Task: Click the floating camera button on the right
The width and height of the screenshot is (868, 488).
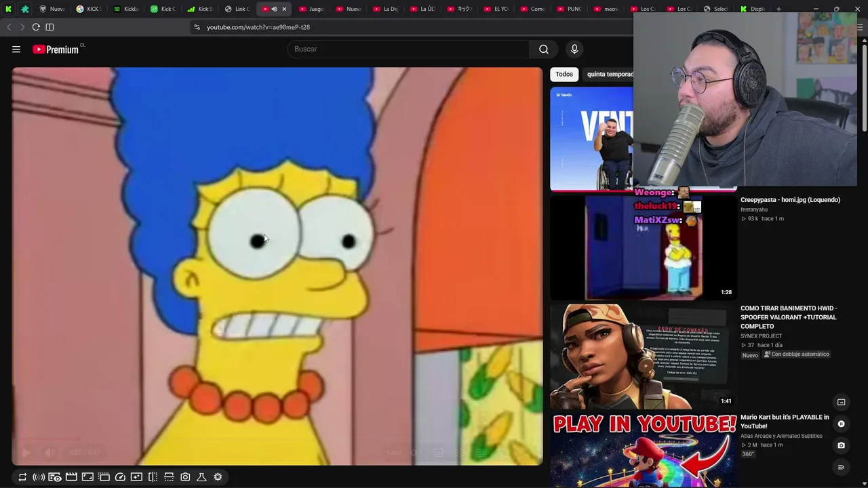Action: [841, 445]
